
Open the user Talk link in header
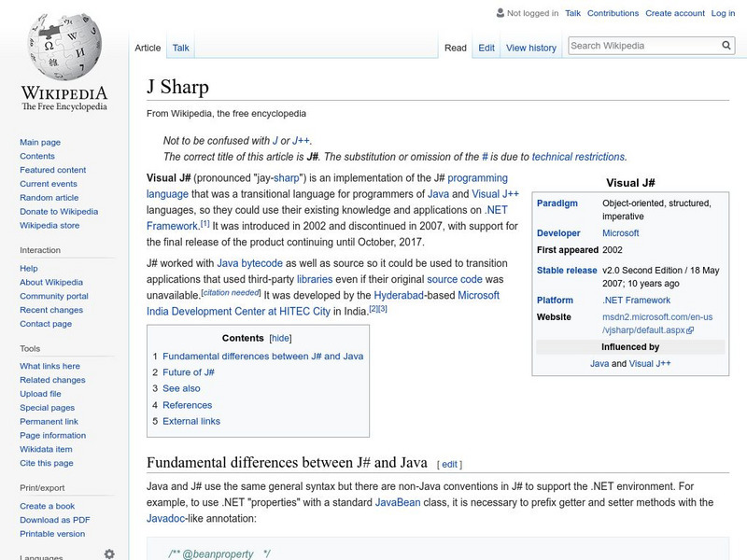tap(572, 13)
